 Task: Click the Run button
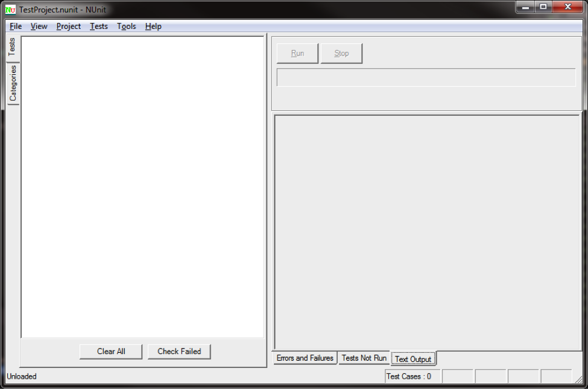pos(297,53)
